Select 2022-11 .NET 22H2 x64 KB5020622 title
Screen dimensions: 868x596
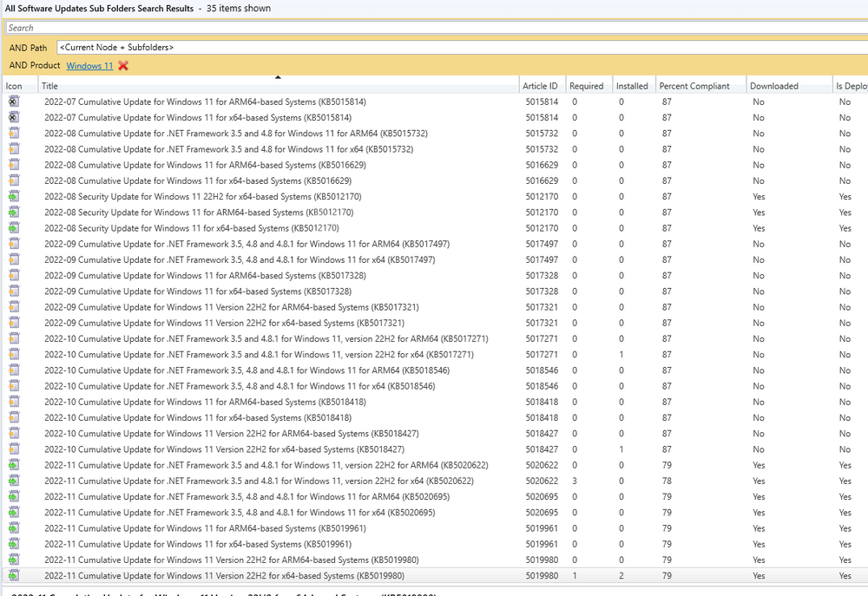point(259,481)
